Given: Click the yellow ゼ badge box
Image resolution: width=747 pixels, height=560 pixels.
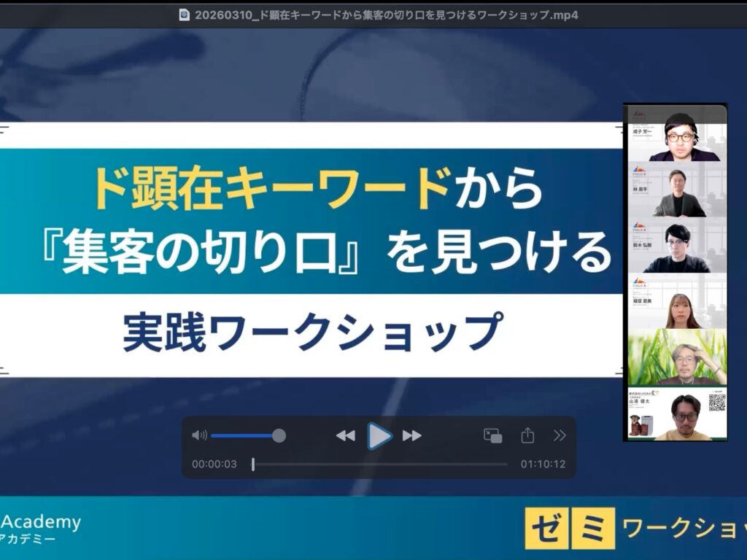Looking at the screenshot, I should tap(546, 529).
